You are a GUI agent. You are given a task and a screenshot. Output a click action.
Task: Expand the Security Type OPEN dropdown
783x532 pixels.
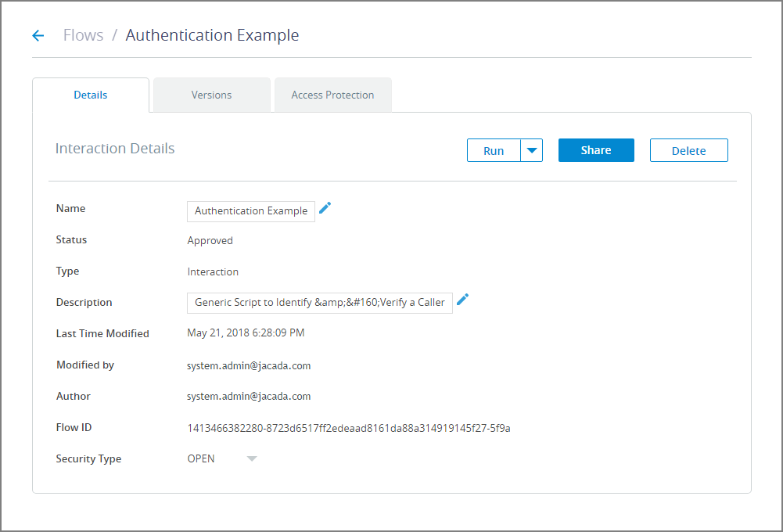point(252,458)
